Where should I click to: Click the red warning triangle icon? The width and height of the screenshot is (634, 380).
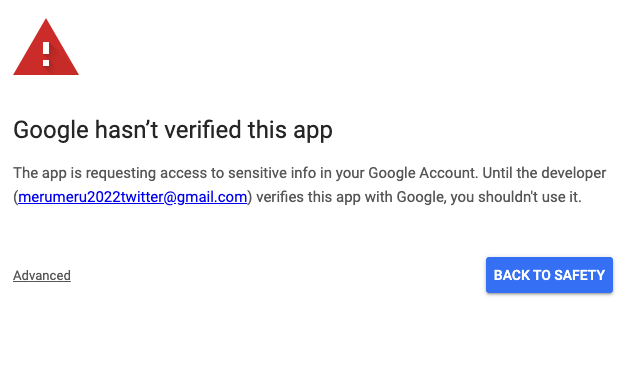pos(46,47)
